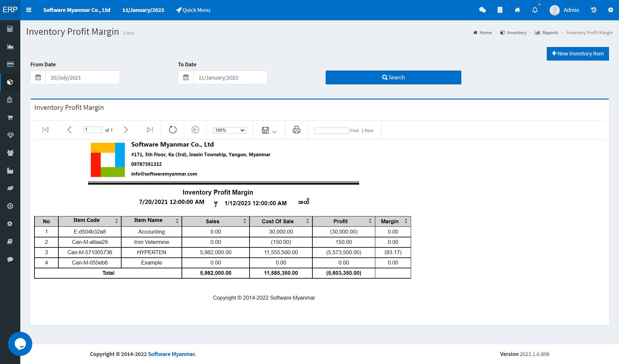This screenshot has height=364, width=619.
Task: Open the 100% zoom dropdown
Action: pos(230,130)
